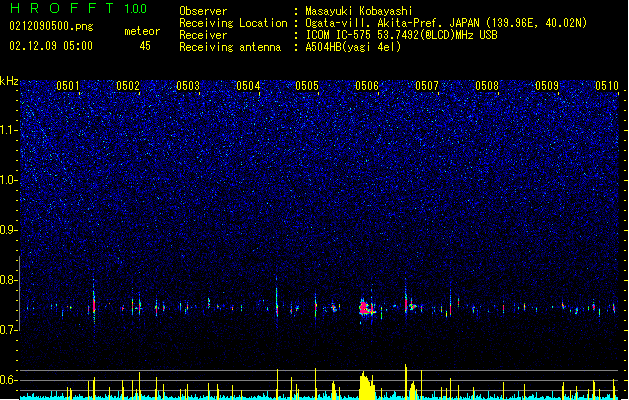The width and height of the screenshot is (629, 400).
Task: Click the 0510 time marker
Action: click(x=607, y=86)
